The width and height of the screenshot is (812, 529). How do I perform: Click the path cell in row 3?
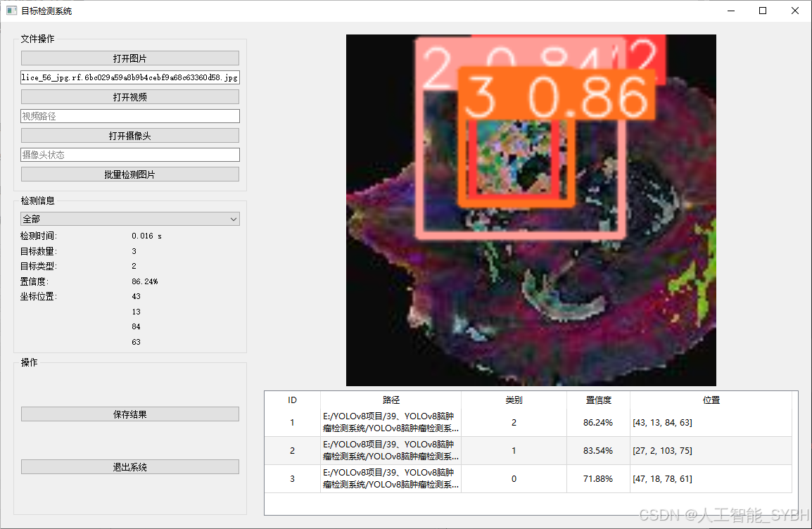pyautogui.click(x=391, y=478)
